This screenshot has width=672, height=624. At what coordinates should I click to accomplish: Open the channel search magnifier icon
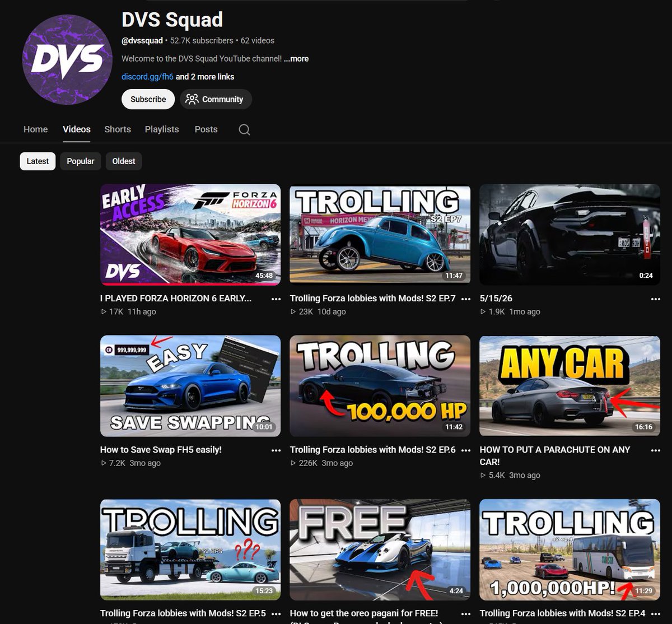click(244, 129)
